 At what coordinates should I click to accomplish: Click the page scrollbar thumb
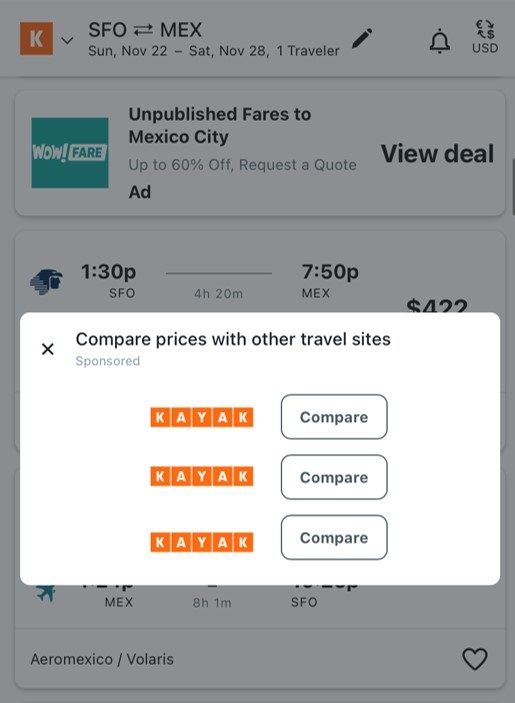pyautogui.click(x=513, y=186)
